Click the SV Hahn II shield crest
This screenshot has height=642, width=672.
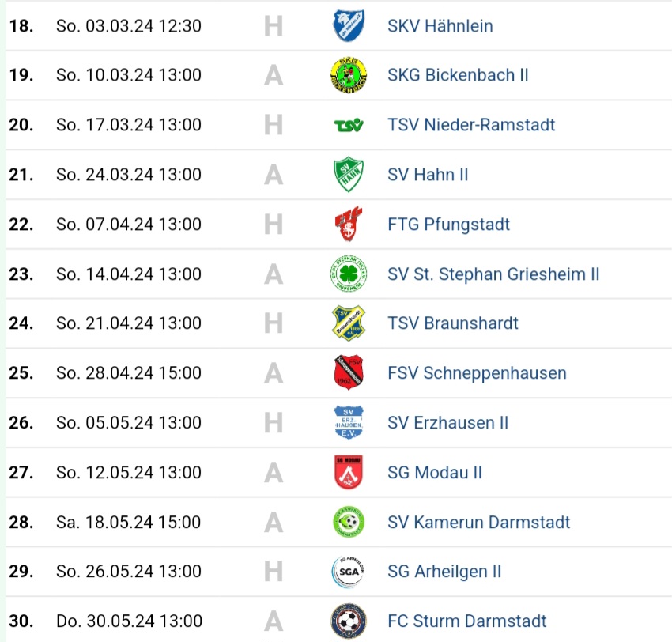tap(348, 175)
